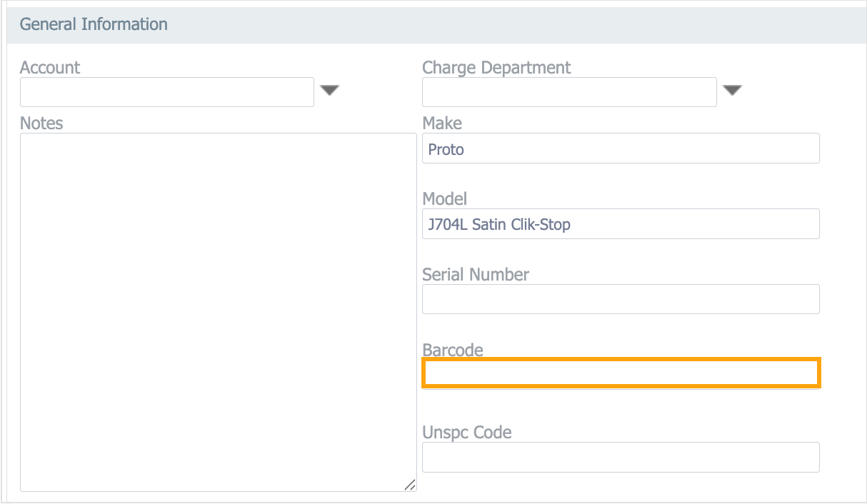Viewport: 867px width, 504px height.
Task: Focus the Charge Department text box
Action: pyautogui.click(x=569, y=92)
